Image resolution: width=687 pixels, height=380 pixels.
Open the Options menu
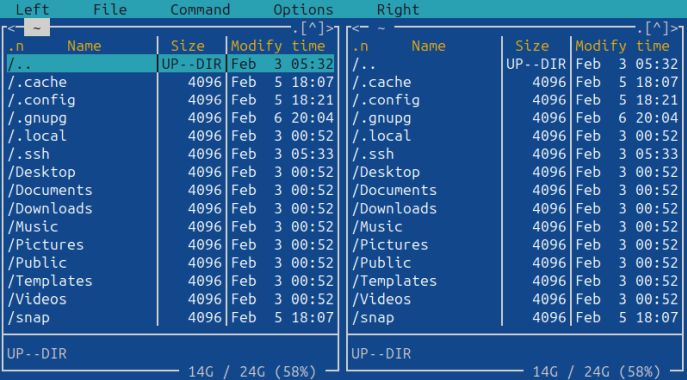303,9
